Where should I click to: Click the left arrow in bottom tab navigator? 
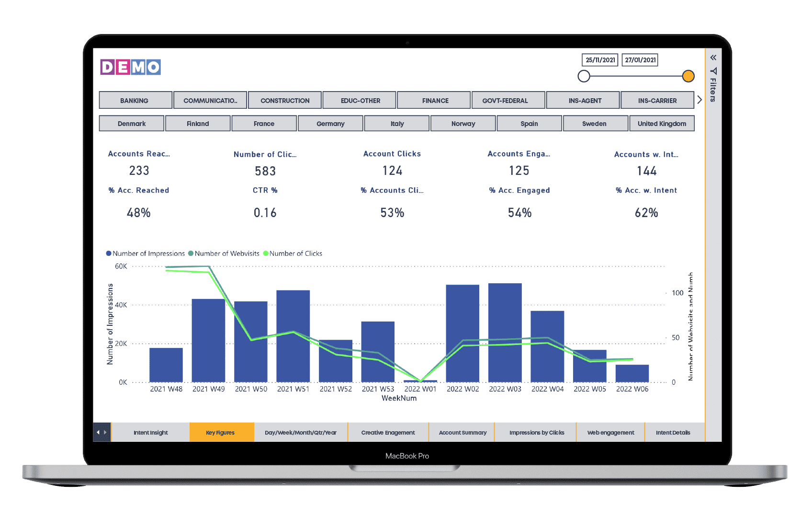pyautogui.click(x=99, y=432)
